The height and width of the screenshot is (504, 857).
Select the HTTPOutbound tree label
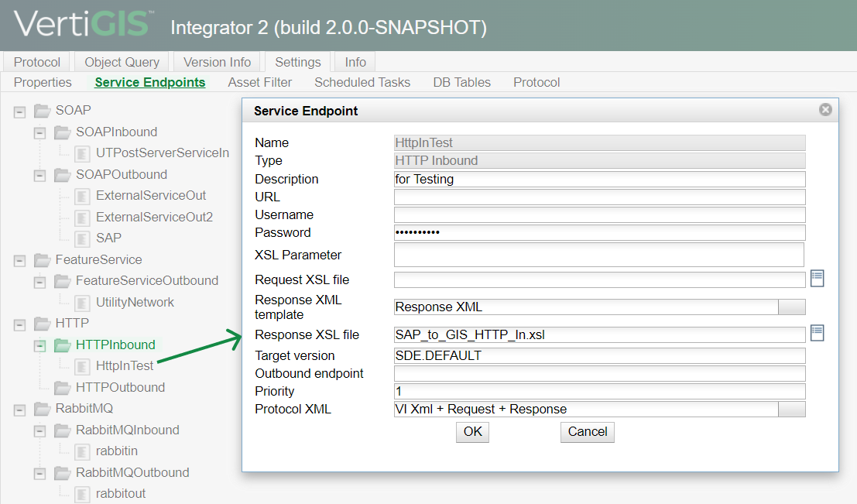pyautogui.click(x=120, y=388)
